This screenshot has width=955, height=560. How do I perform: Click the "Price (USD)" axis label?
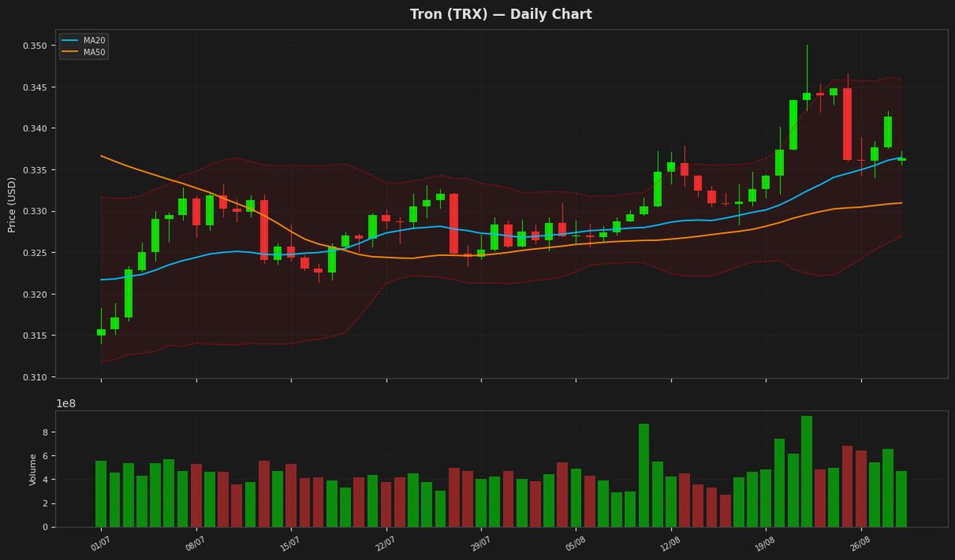(x=12, y=204)
